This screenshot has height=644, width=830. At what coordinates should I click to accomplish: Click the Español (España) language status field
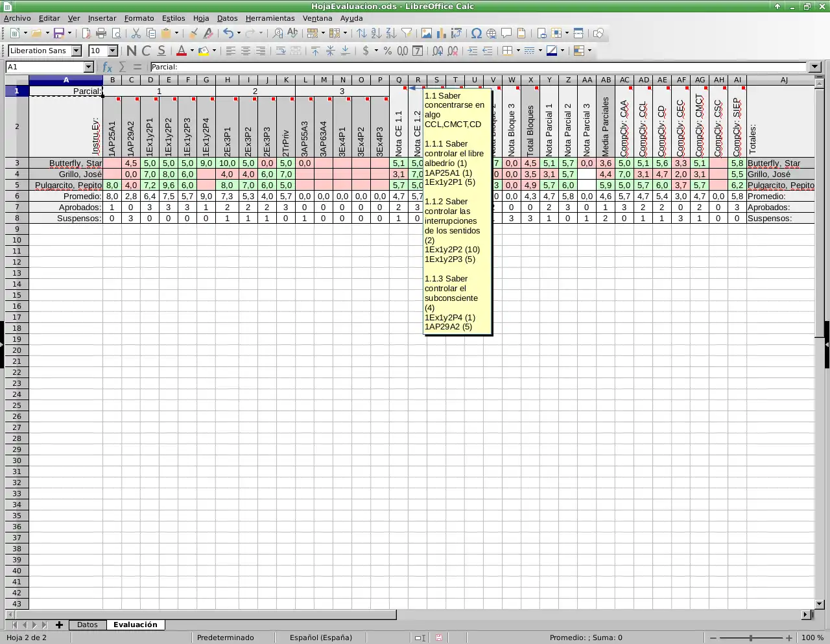321,638
